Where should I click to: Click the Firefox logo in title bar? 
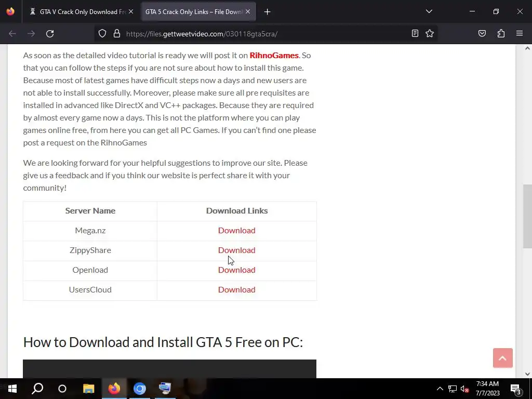point(10,11)
